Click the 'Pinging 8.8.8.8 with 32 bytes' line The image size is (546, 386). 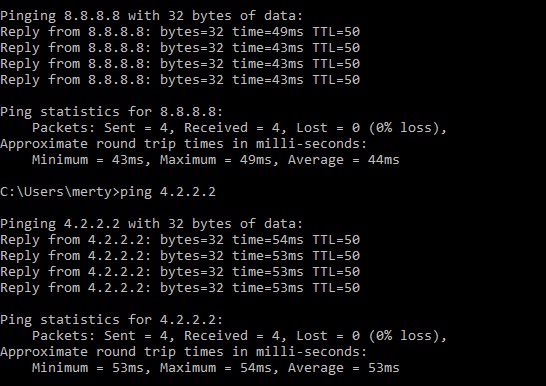pyautogui.click(x=151, y=16)
